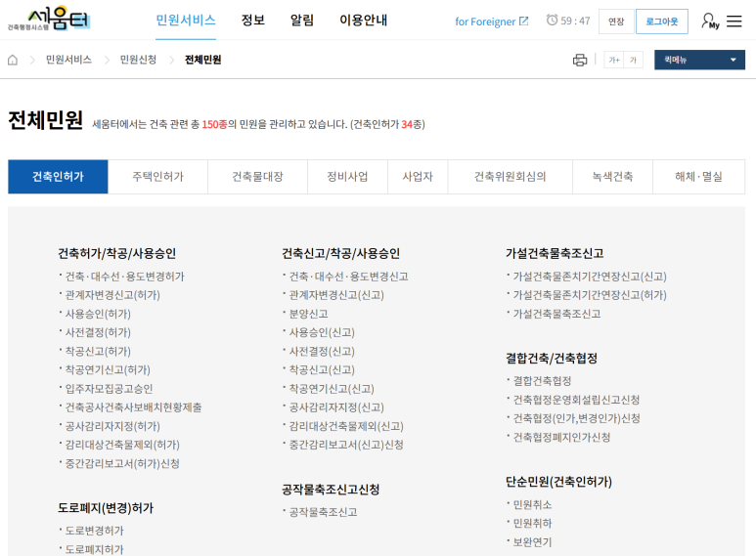Open 보완연기 link
756x556 pixels.
(532, 542)
